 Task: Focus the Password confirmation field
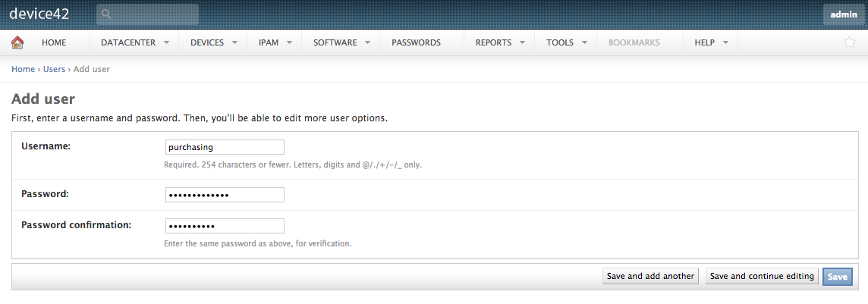225,226
